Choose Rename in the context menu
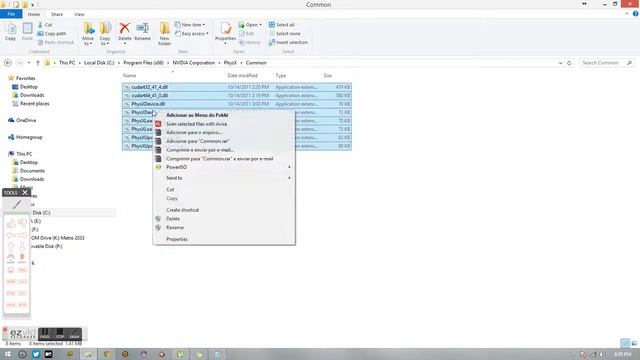This screenshot has width=640, height=360. 175,228
